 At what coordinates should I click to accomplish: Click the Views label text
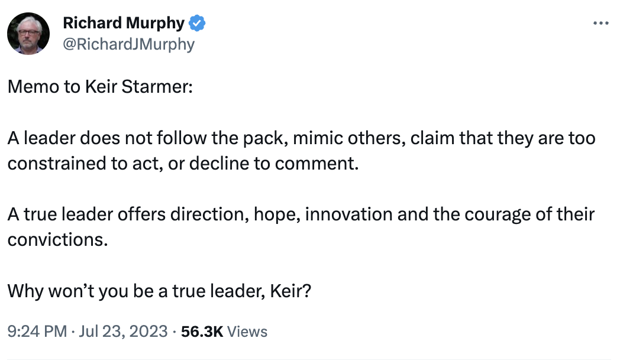pos(247,331)
